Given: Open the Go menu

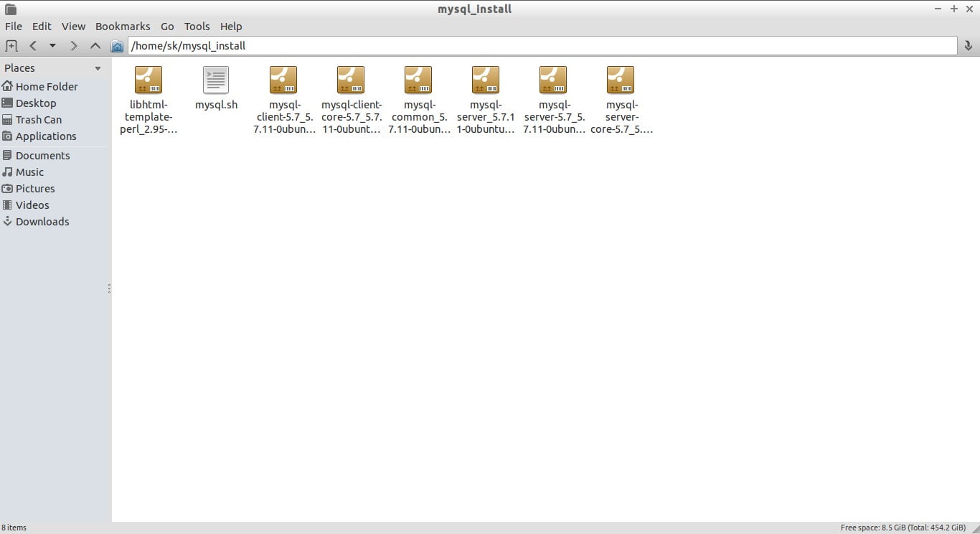Looking at the screenshot, I should click(x=167, y=26).
